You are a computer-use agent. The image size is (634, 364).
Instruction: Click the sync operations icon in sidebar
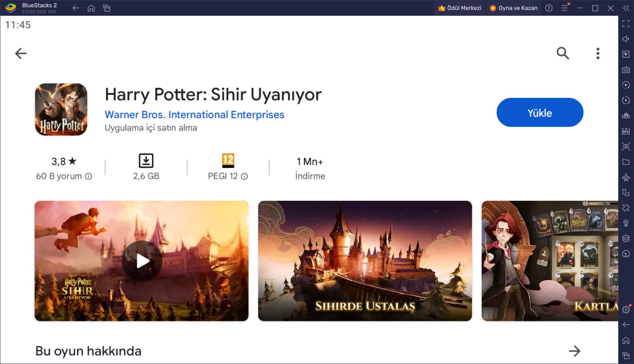click(626, 100)
